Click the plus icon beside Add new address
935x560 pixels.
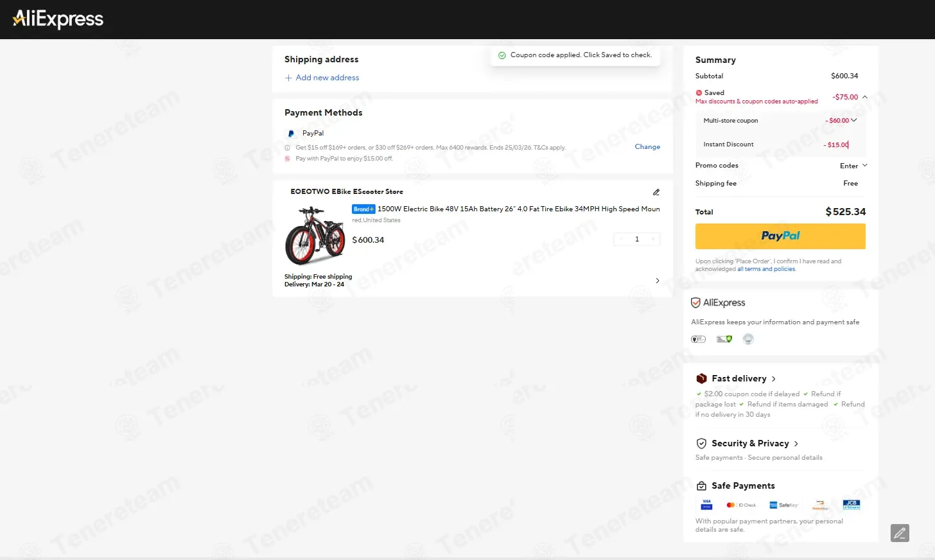pos(288,78)
